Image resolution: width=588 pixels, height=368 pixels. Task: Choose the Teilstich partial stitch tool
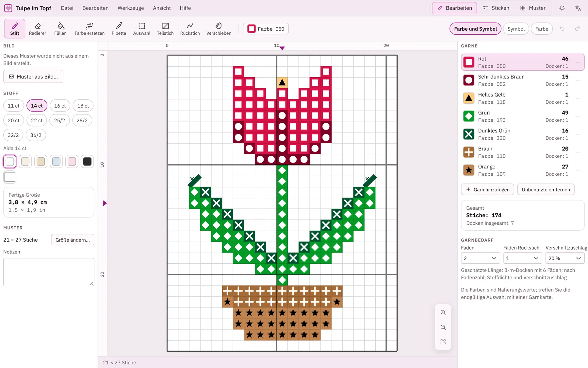point(165,29)
